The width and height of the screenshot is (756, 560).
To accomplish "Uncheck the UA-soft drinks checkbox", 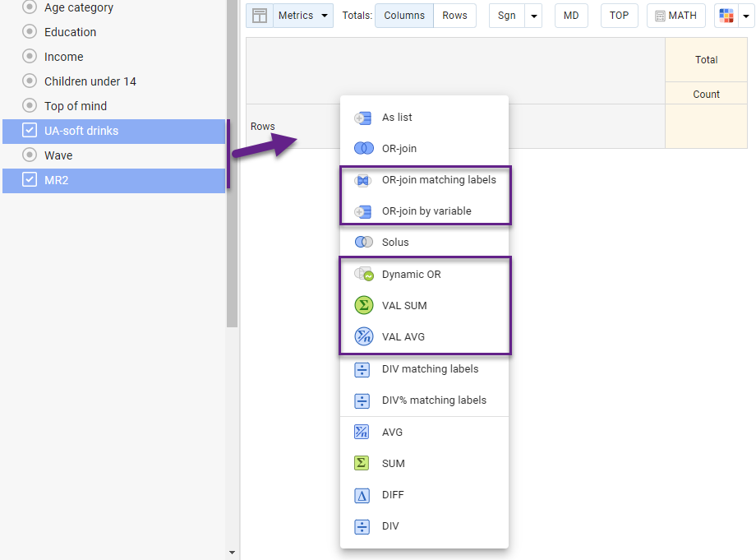I will 30,131.
